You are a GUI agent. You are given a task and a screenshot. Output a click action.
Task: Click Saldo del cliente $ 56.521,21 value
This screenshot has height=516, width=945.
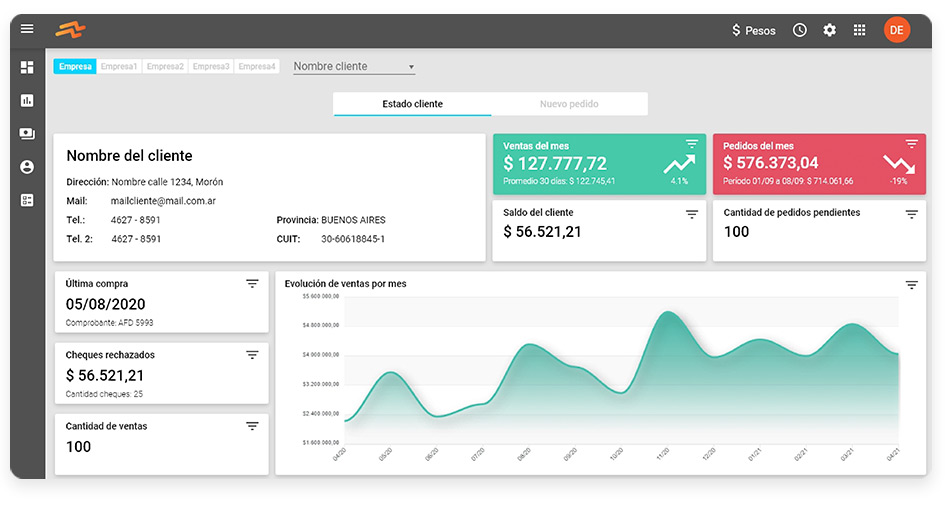pyautogui.click(x=542, y=231)
